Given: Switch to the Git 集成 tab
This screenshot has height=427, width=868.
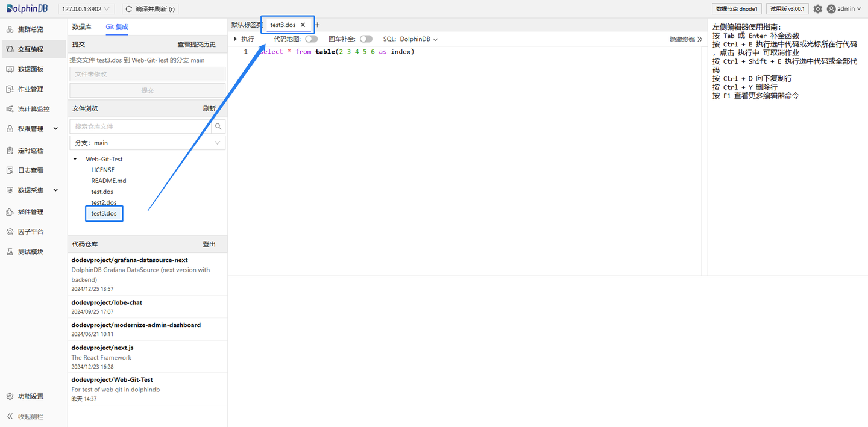Looking at the screenshot, I should pyautogui.click(x=117, y=27).
